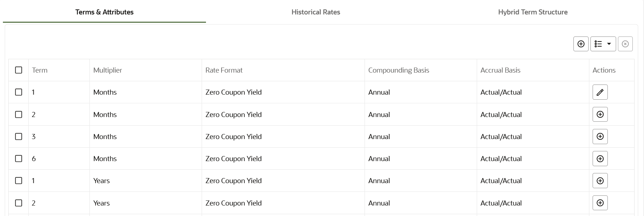Viewport: 644px width, 216px height.
Task: Click the add action icon for term 1 Years
Action: (600, 181)
